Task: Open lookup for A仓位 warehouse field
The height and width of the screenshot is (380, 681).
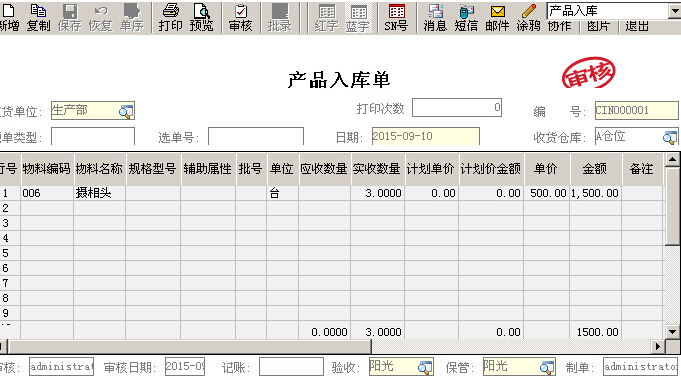Action: pos(670,137)
